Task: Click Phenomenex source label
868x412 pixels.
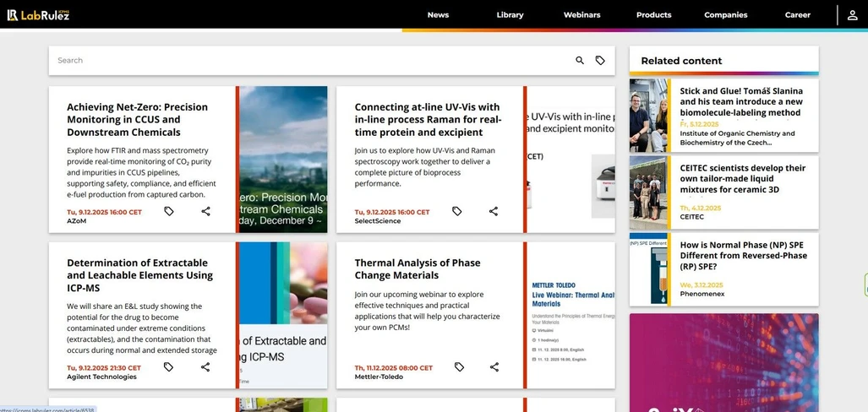Action: [x=702, y=294]
